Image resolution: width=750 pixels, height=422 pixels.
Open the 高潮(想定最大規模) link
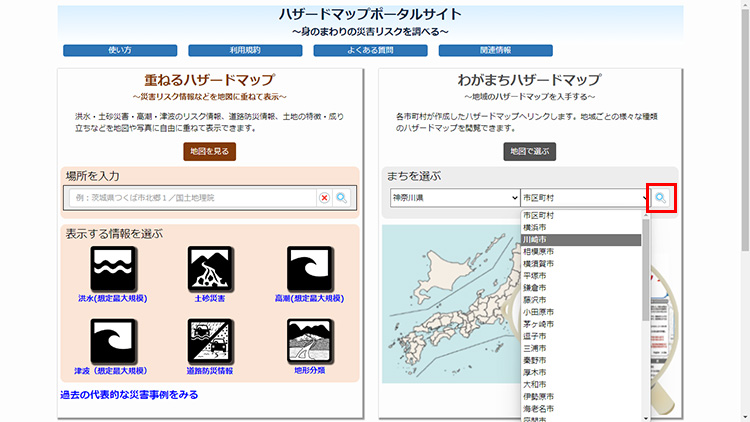pos(309,298)
